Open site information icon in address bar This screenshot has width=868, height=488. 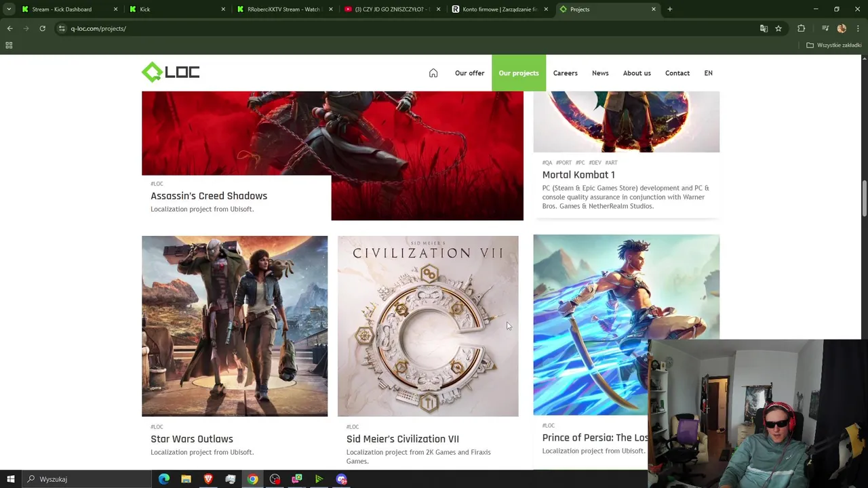pyautogui.click(x=62, y=28)
